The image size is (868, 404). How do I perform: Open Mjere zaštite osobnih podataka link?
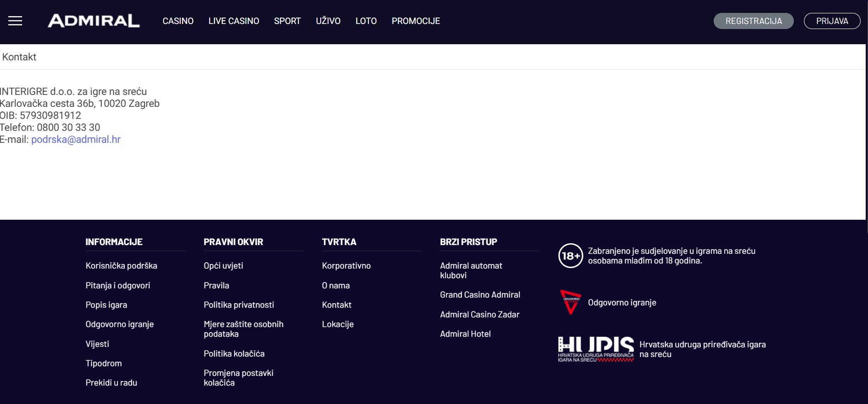[244, 329]
